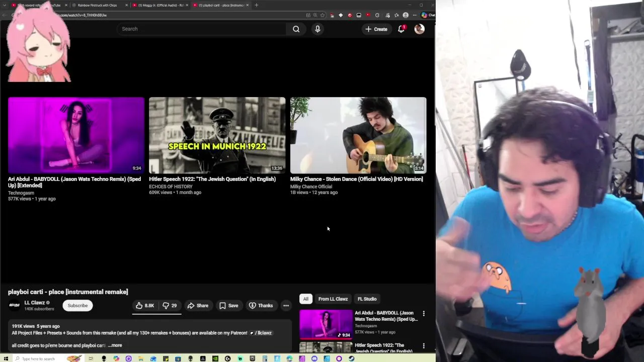This screenshot has height=362, width=644.
Task: Open Epic Games Launcher from the taskbar
Action: [x=253, y=358]
